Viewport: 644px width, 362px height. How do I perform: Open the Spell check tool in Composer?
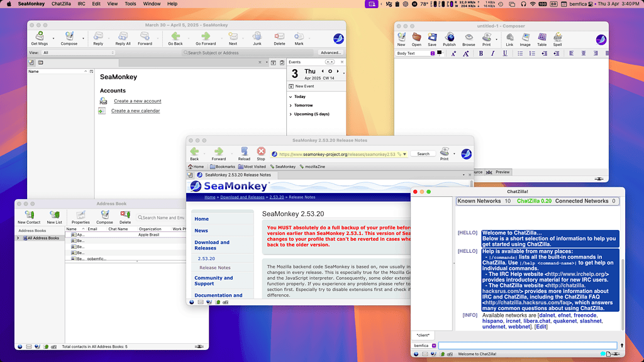557,39
